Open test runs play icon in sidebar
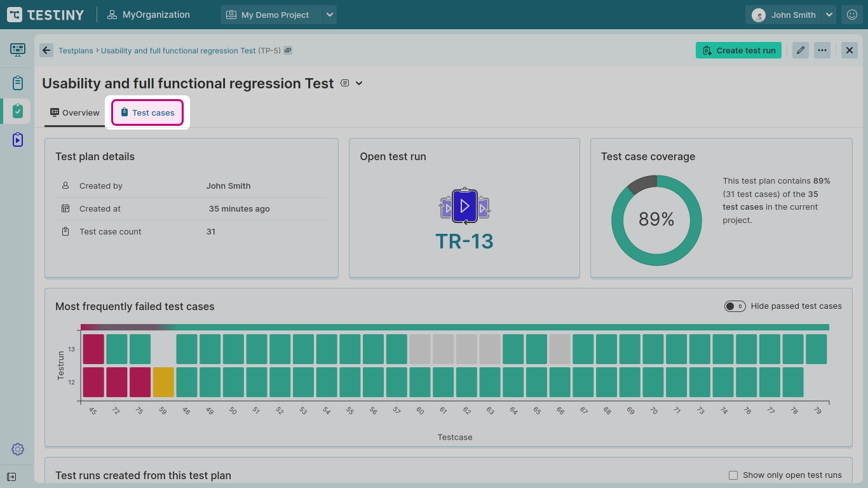Image resolution: width=868 pixels, height=488 pixels. pyautogui.click(x=17, y=140)
